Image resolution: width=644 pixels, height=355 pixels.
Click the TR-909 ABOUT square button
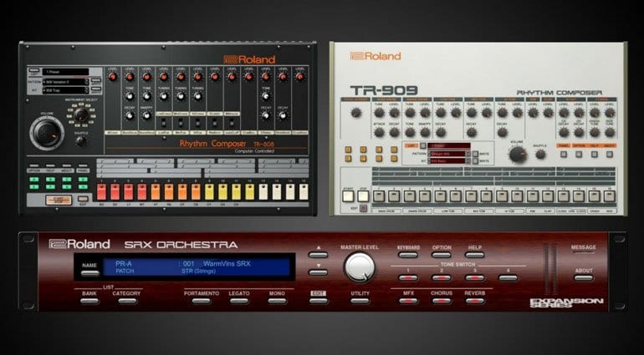(610, 155)
